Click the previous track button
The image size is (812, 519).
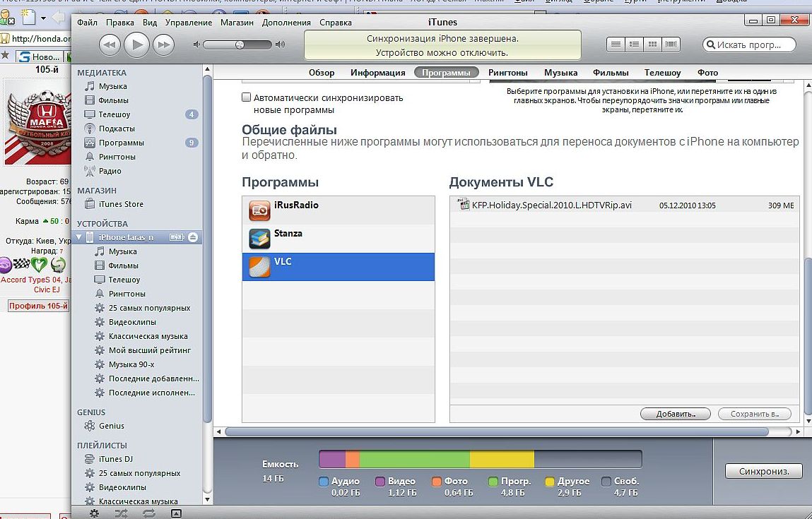110,45
